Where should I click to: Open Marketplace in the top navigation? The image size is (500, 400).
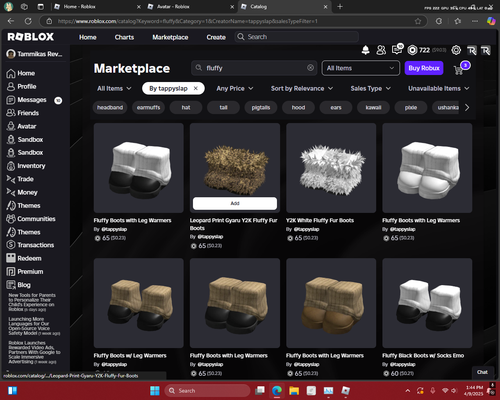click(170, 37)
